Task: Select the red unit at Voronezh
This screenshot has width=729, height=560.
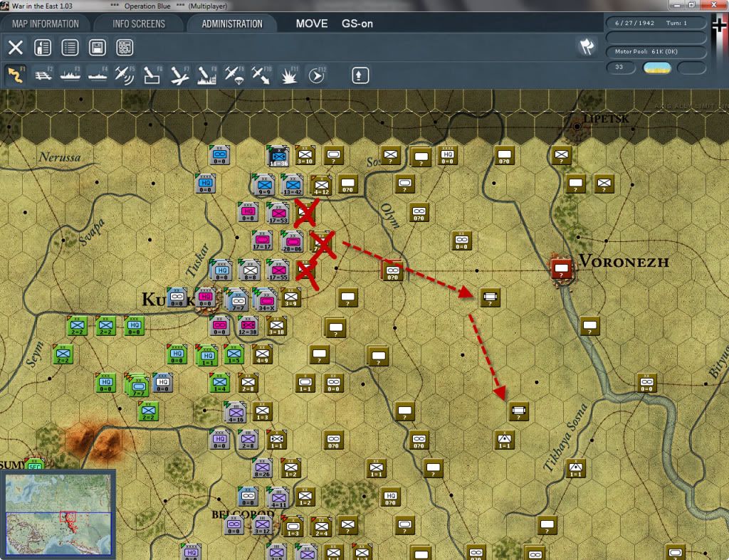Action: click(x=561, y=268)
